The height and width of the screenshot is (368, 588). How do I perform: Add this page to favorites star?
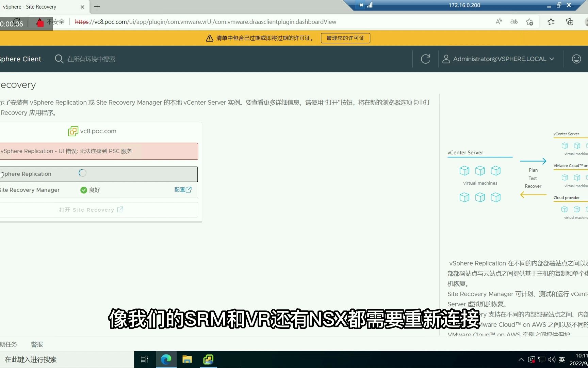tap(529, 22)
